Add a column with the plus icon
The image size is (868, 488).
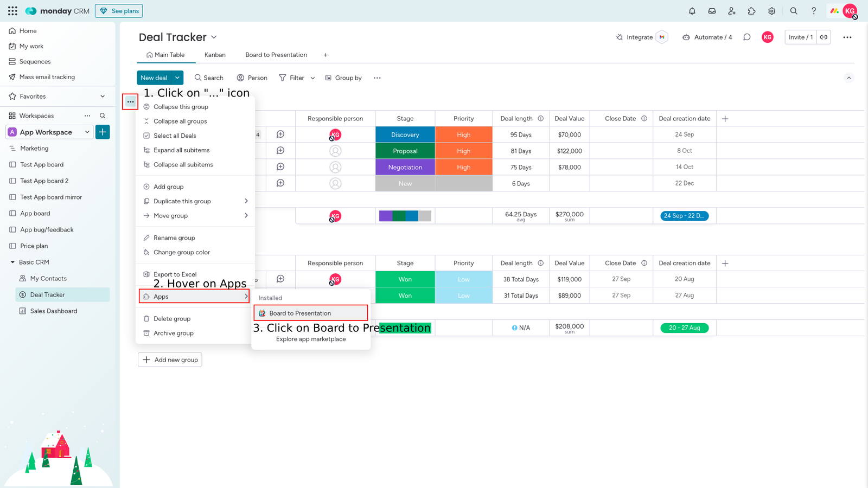pyautogui.click(x=725, y=119)
